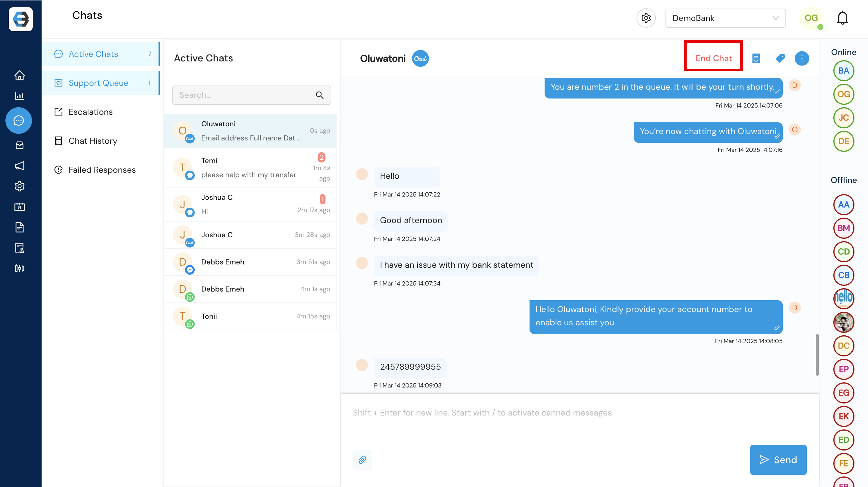Select offline agent DC avatar

coord(843,346)
